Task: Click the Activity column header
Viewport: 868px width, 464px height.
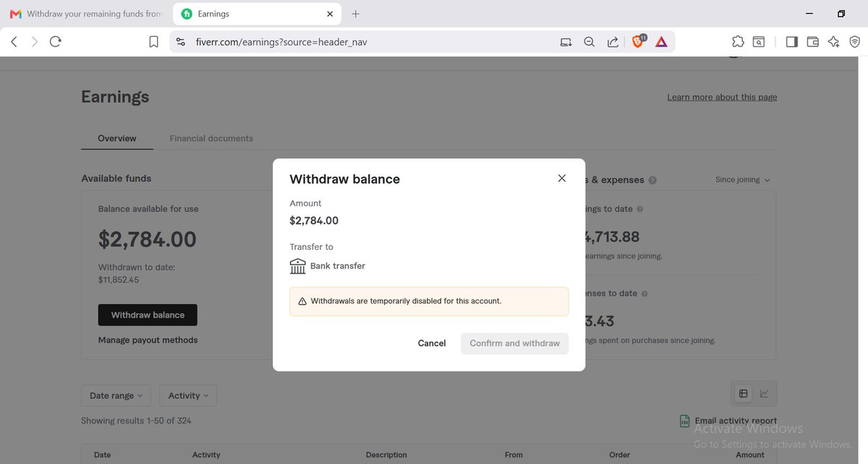Action: click(x=206, y=455)
